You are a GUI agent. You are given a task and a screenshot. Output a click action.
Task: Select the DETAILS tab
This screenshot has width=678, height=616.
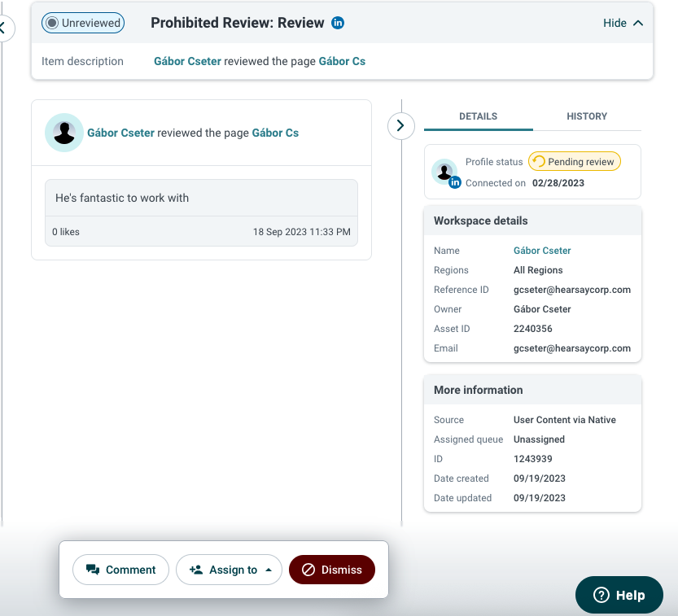pyautogui.click(x=479, y=116)
